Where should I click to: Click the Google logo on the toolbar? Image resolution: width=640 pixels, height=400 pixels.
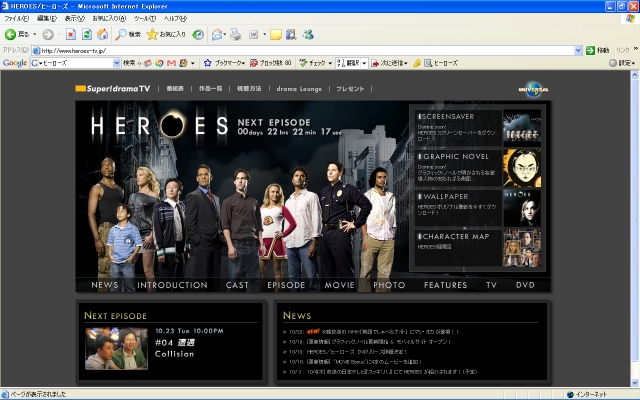pyautogui.click(x=15, y=63)
